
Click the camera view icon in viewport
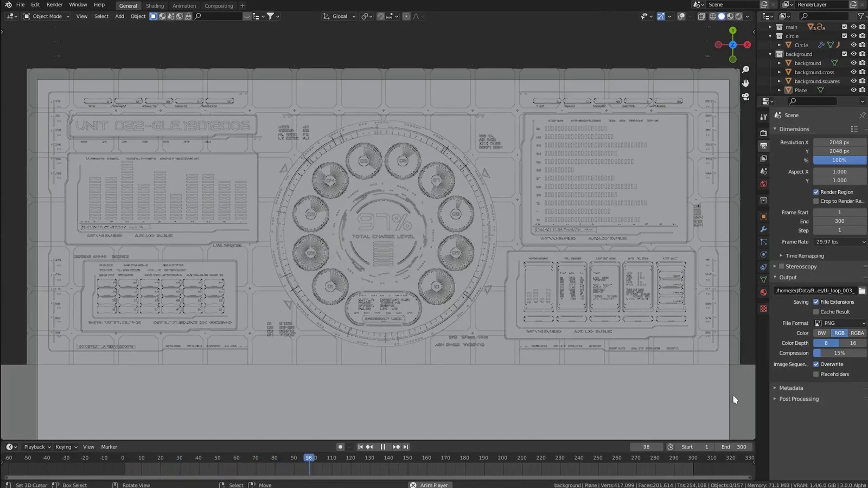pos(745,97)
